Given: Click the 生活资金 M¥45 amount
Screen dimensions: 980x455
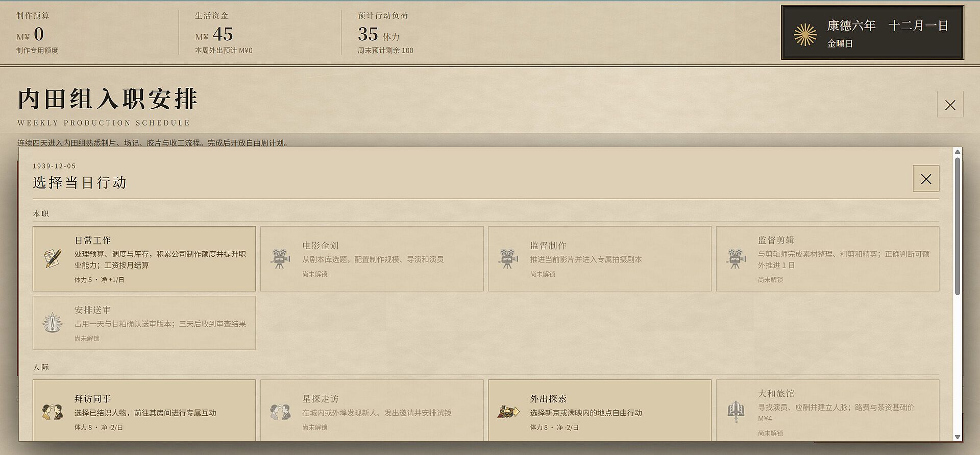Looking at the screenshot, I should [214, 34].
